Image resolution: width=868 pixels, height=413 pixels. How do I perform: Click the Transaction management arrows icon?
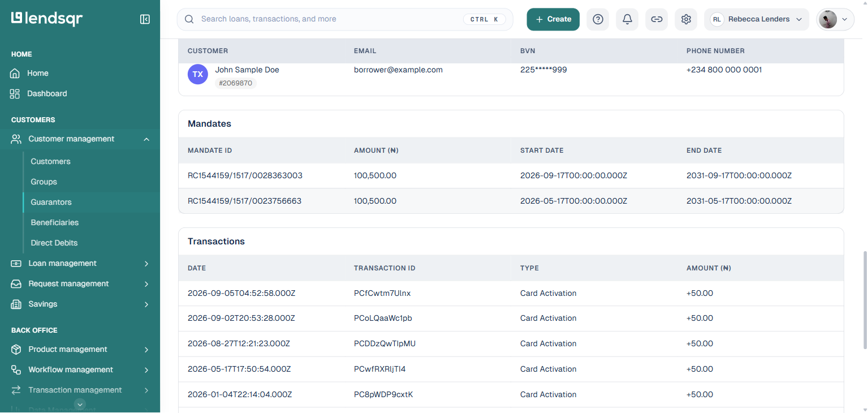(x=16, y=390)
